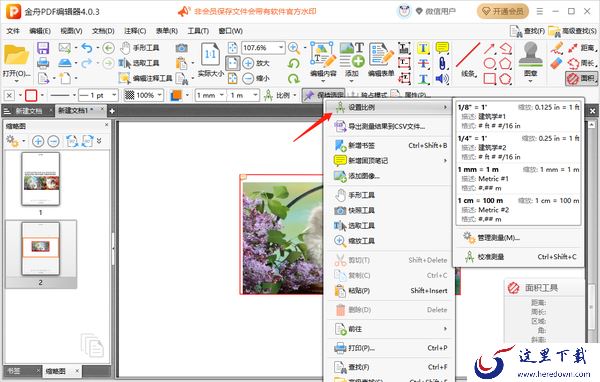
Task: Select the 选取工具 in the toolbar
Action: (139, 63)
